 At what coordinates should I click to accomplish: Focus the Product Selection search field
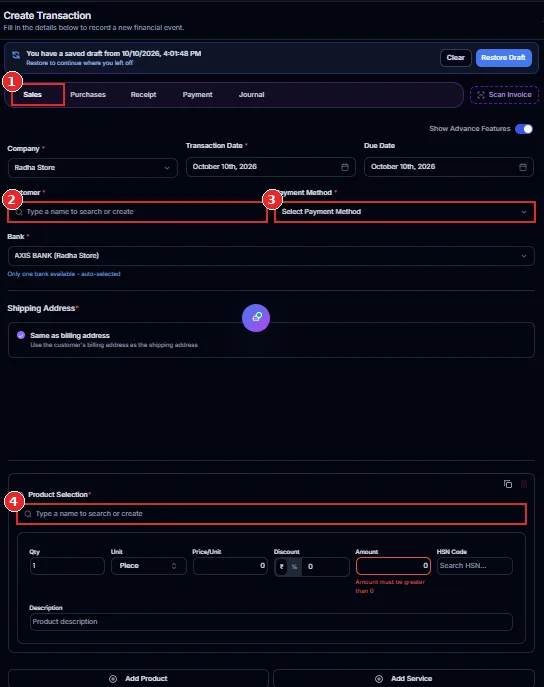coord(272,514)
